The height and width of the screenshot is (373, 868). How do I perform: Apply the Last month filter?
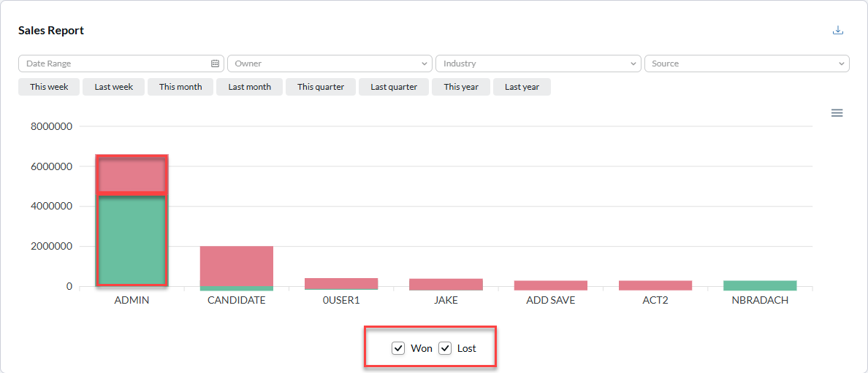pyautogui.click(x=249, y=87)
